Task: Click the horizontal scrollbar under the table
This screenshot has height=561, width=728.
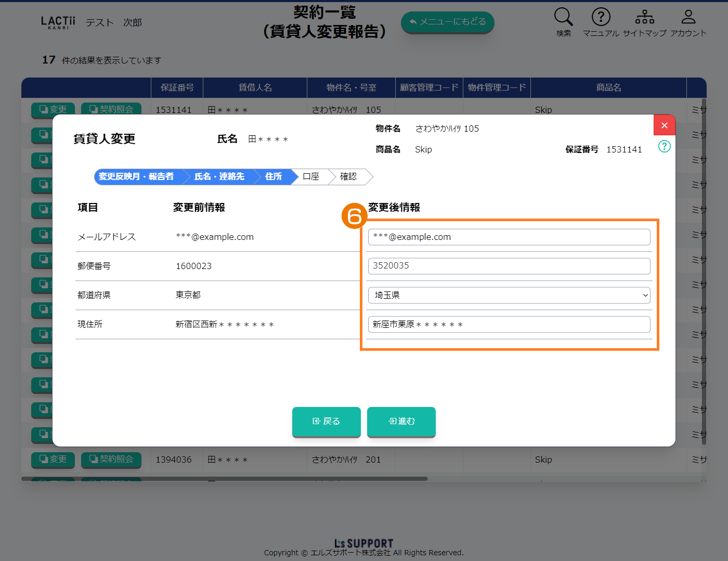Action: [x=224, y=479]
